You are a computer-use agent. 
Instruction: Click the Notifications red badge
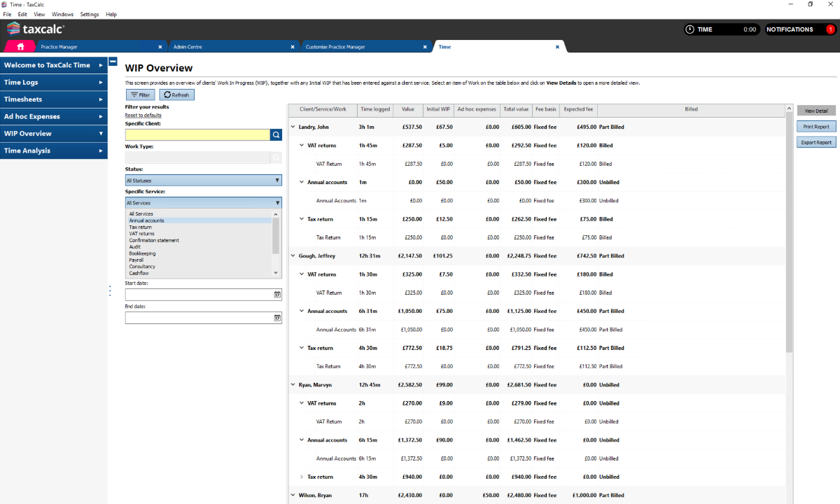point(830,29)
